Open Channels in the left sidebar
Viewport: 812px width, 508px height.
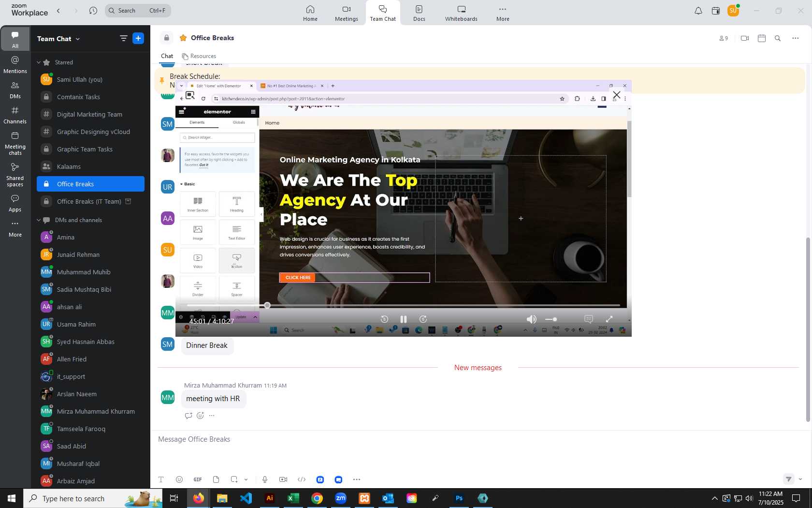click(15, 115)
